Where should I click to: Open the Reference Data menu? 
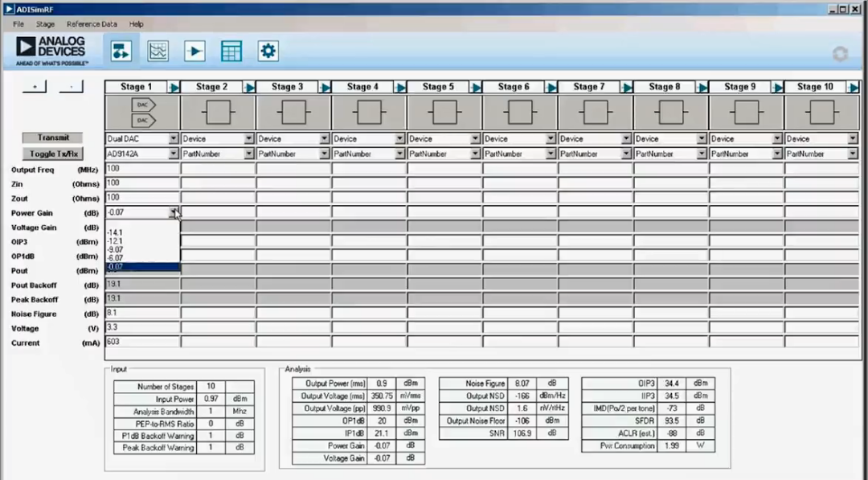coord(92,24)
